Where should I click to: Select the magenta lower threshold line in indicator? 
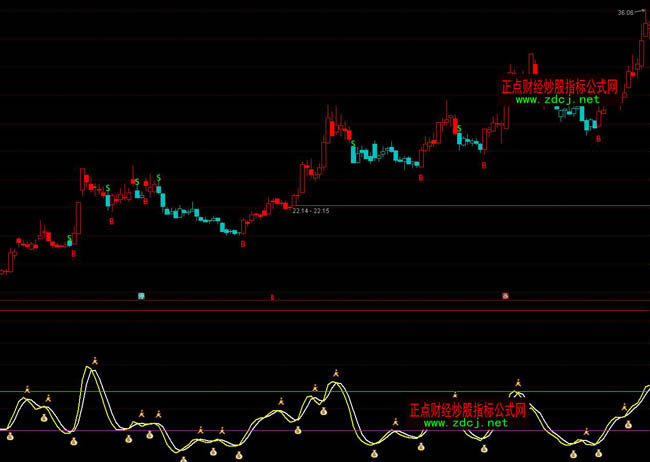click(x=250, y=431)
